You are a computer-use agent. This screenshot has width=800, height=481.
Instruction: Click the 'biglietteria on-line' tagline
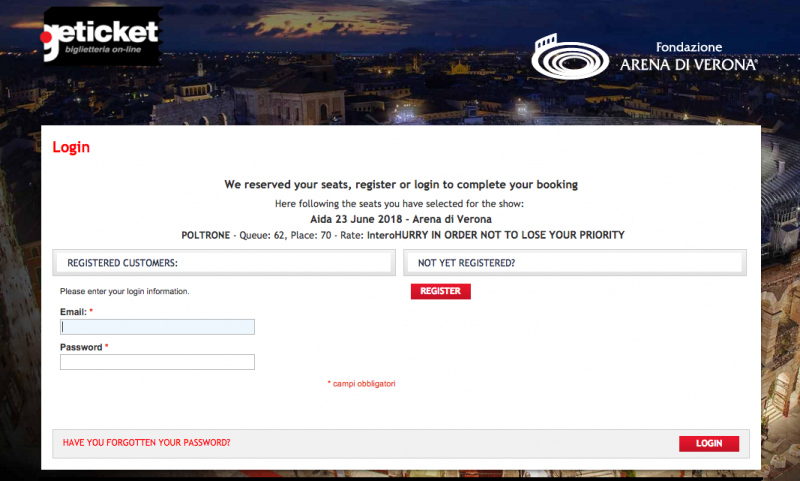(x=103, y=50)
